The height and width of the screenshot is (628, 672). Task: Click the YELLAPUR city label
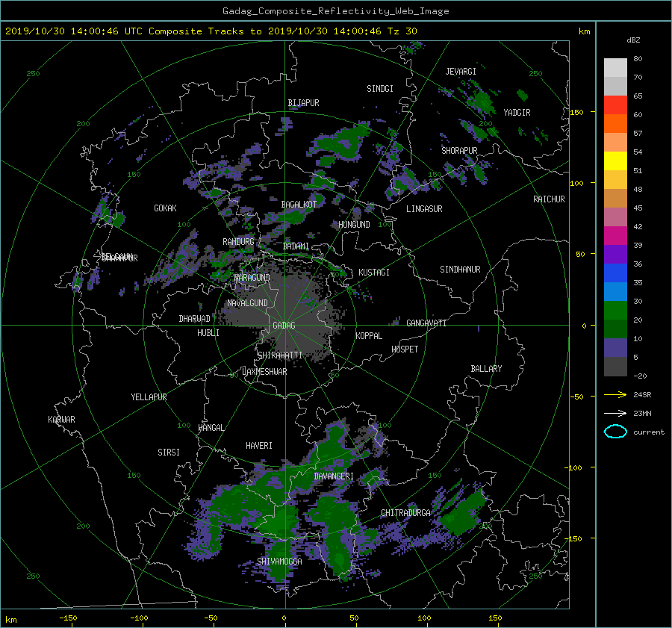click(149, 397)
